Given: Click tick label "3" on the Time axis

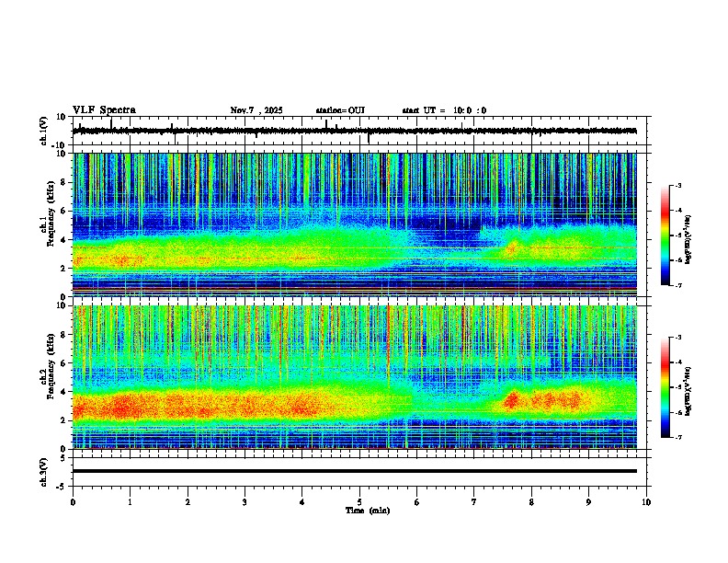Looking at the screenshot, I should click(x=245, y=502).
